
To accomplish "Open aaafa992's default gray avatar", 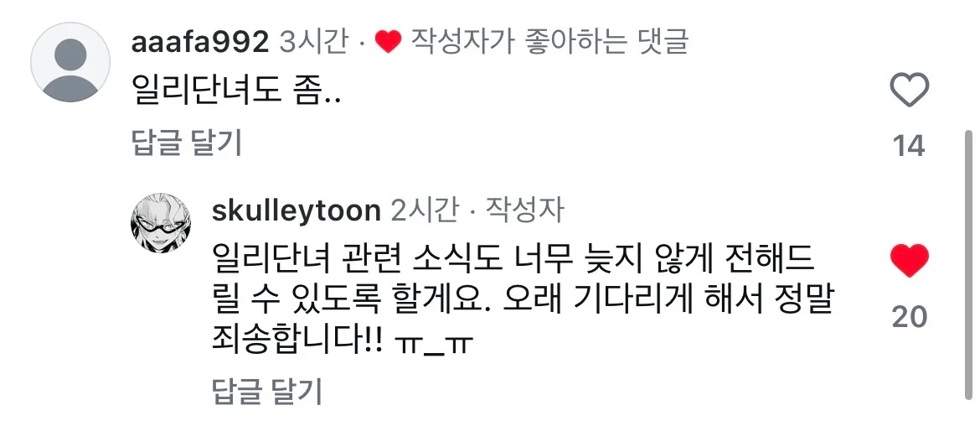I will pos(70,62).
